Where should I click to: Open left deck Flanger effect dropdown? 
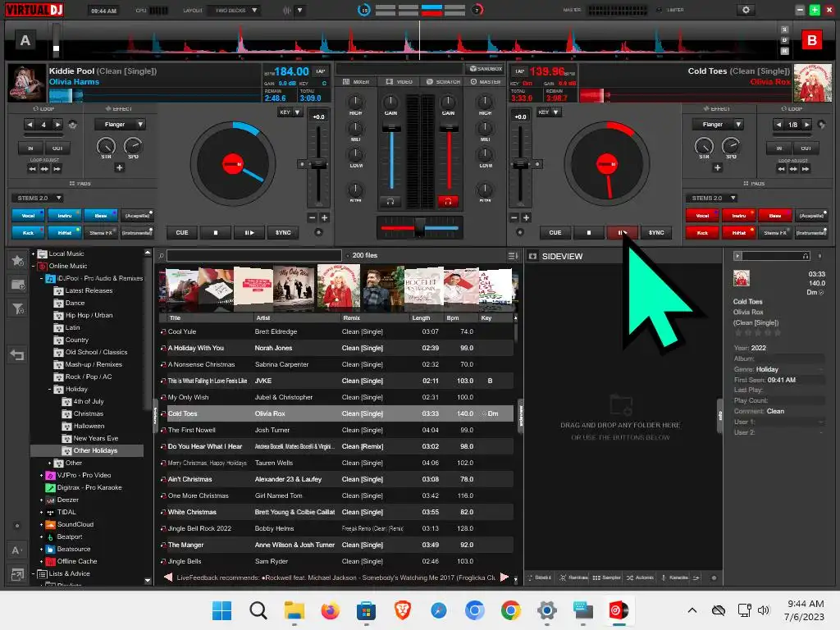point(120,125)
